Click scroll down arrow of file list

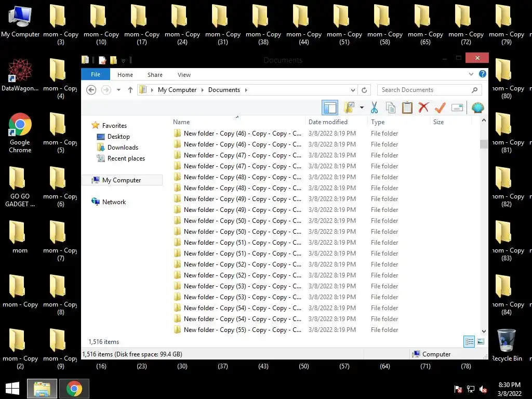pyautogui.click(x=484, y=331)
